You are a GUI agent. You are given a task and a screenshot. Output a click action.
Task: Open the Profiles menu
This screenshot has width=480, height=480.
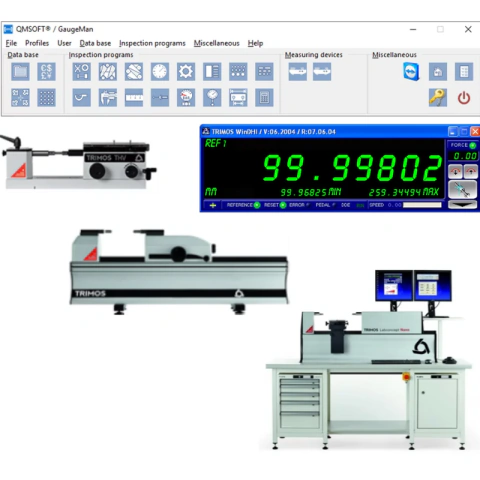pos(37,43)
